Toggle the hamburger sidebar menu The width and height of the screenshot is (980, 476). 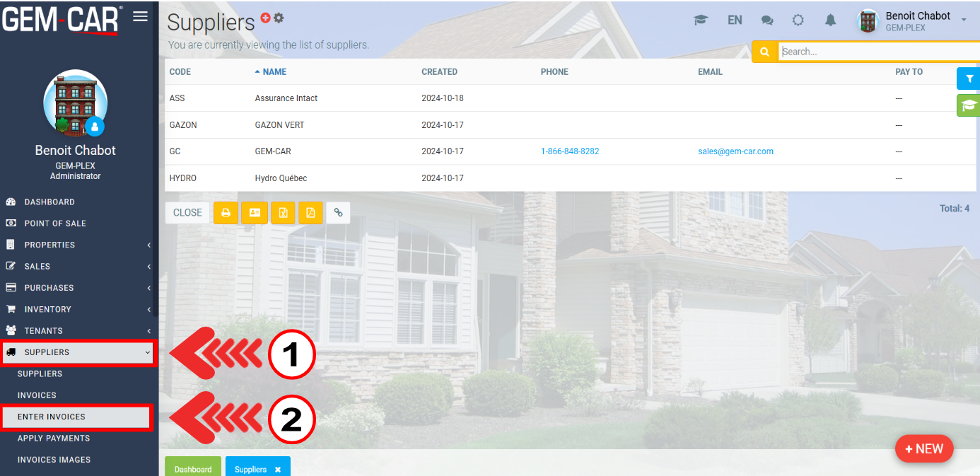140,16
